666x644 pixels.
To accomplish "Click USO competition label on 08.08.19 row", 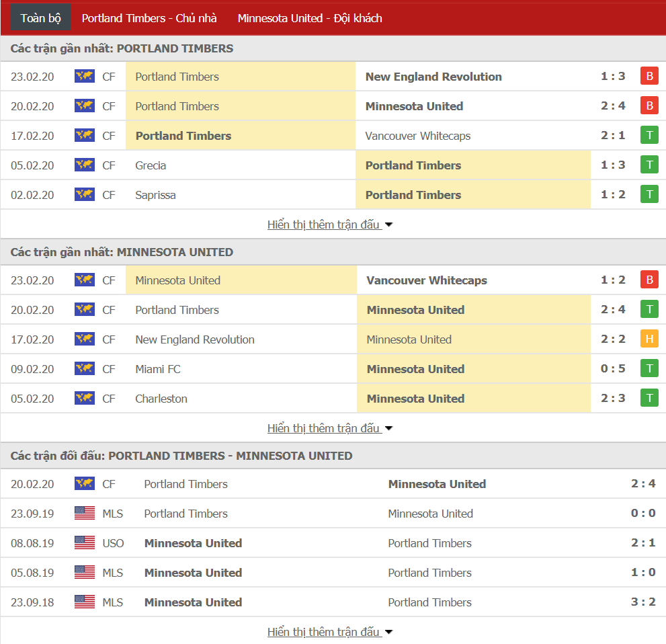I will tap(113, 543).
